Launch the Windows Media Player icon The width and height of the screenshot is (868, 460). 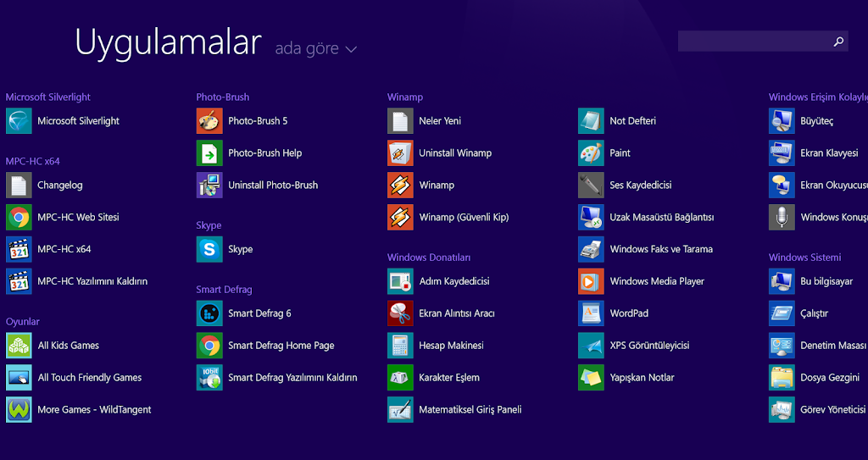(x=591, y=281)
